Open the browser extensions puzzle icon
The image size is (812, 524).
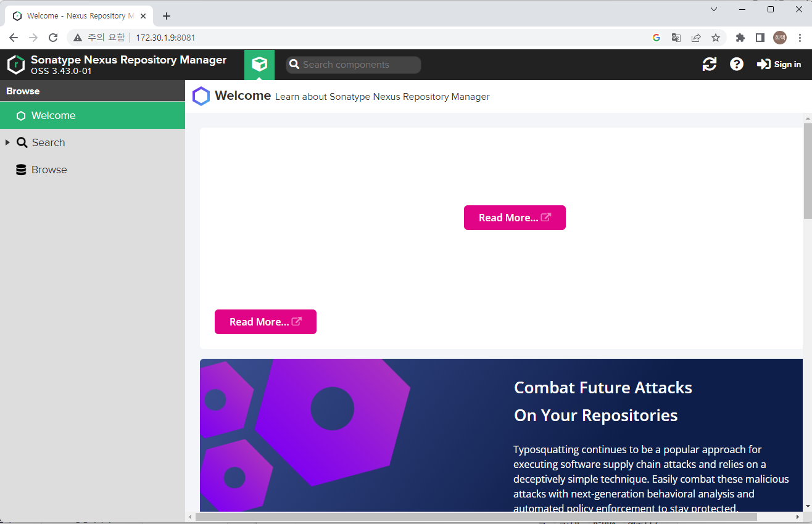coord(740,38)
